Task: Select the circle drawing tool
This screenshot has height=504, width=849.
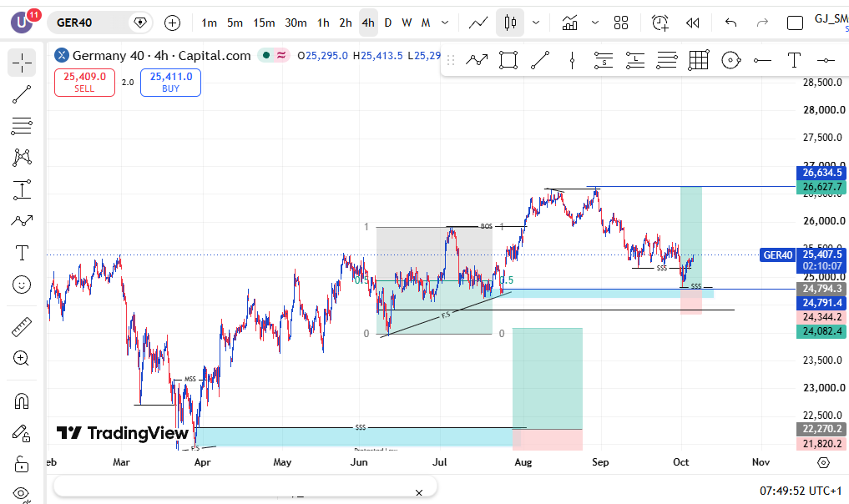Action: tap(730, 60)
